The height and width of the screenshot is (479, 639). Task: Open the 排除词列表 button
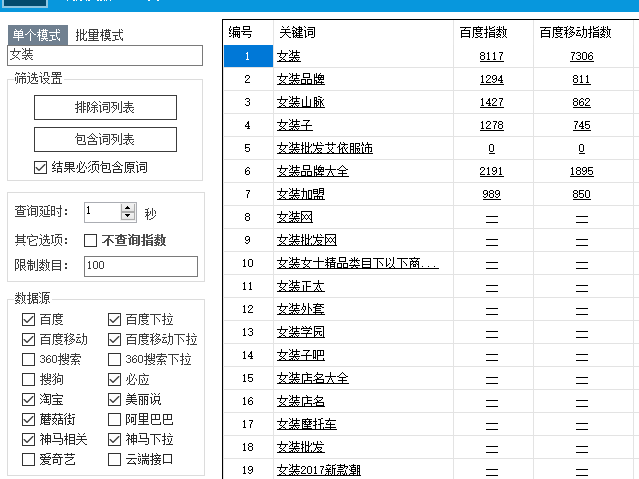click(x=105, y=107)
